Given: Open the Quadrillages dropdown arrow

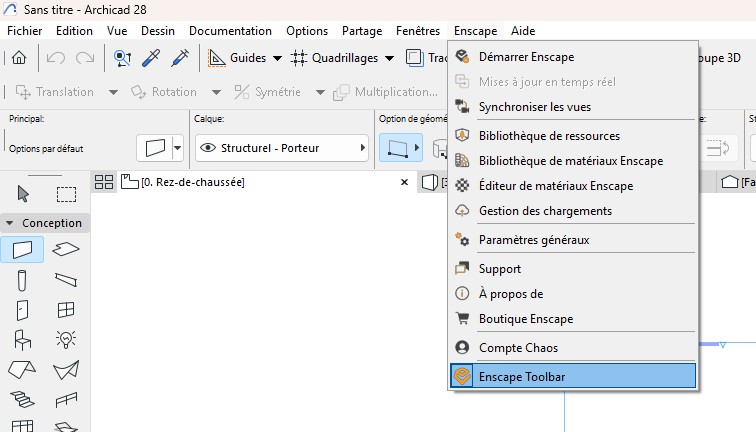Looking at the screenshot, I should tap(390, 58).
